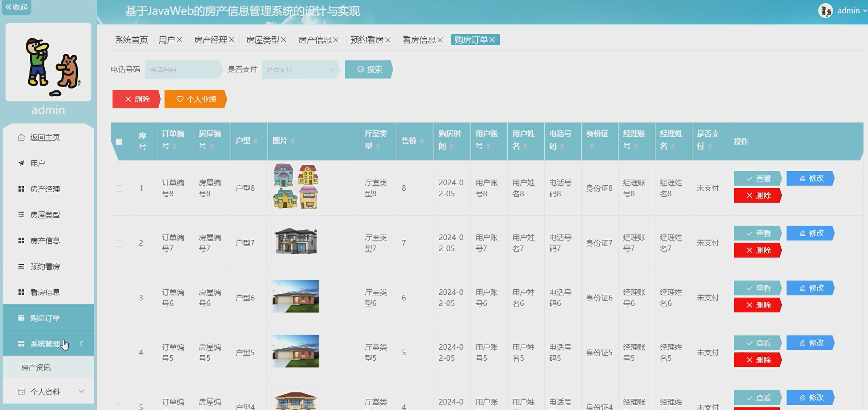Open the colorful houses thumbnail in row 1

pos(296,186)
